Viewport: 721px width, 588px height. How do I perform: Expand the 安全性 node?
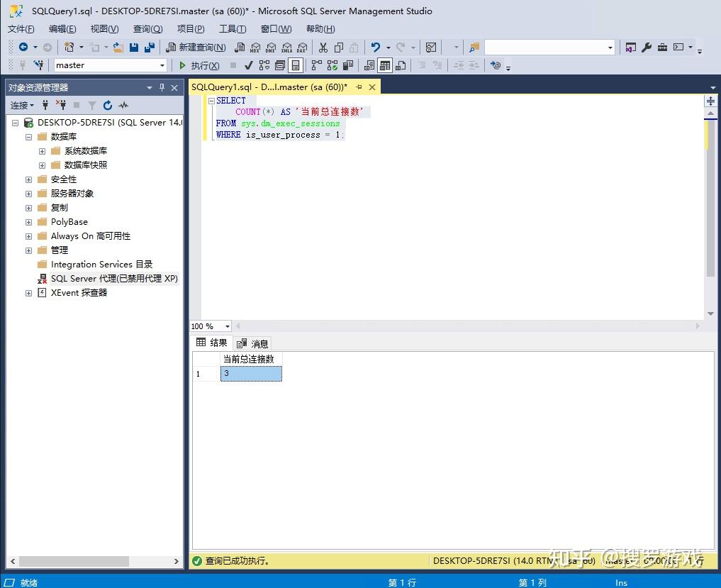[x=28, y=180]
